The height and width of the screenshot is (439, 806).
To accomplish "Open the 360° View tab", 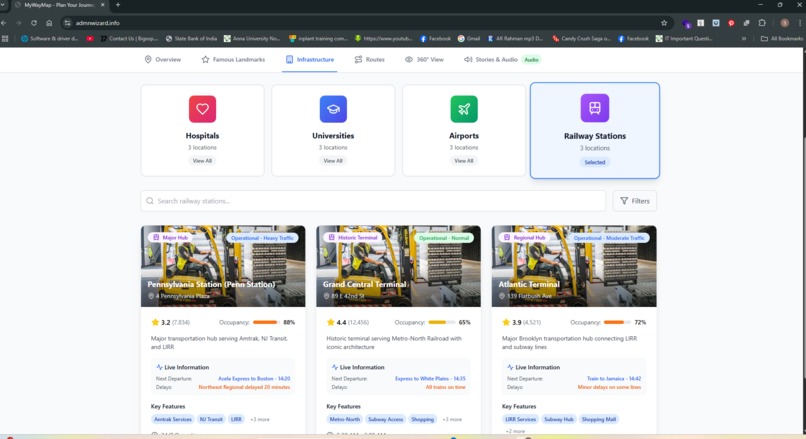I will pos(424,60).
